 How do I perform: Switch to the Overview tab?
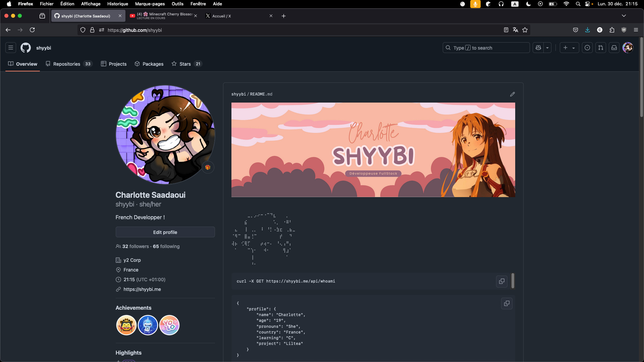pos(23,64)
